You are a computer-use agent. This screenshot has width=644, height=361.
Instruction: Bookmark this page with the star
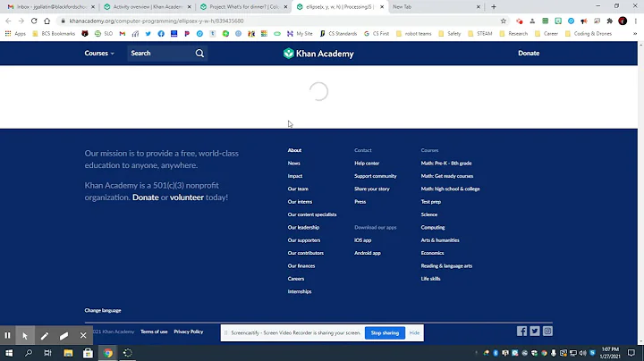click(503, 21)
